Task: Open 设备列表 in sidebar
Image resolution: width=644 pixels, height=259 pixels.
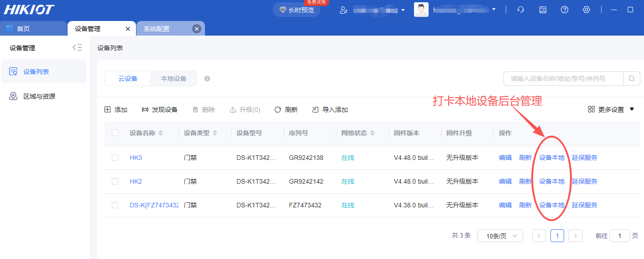Action: [44, 72]
